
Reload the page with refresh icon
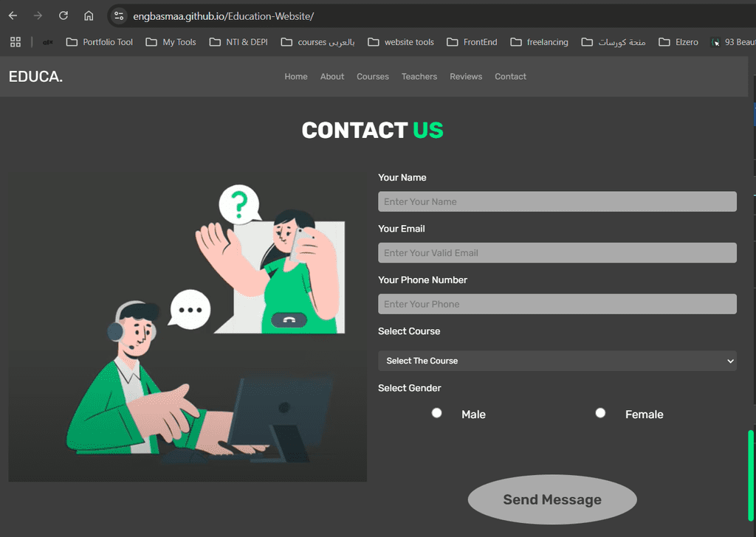[x=63, y=16]
